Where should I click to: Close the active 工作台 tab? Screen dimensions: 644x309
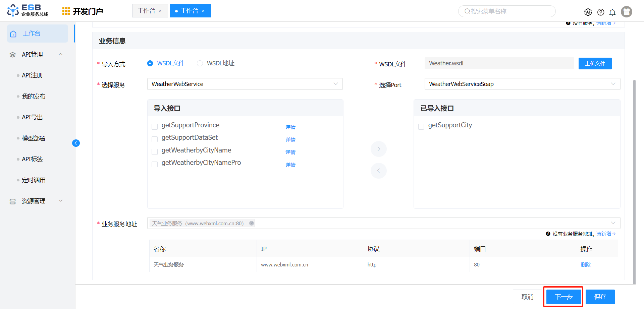[x=203, y=11]
